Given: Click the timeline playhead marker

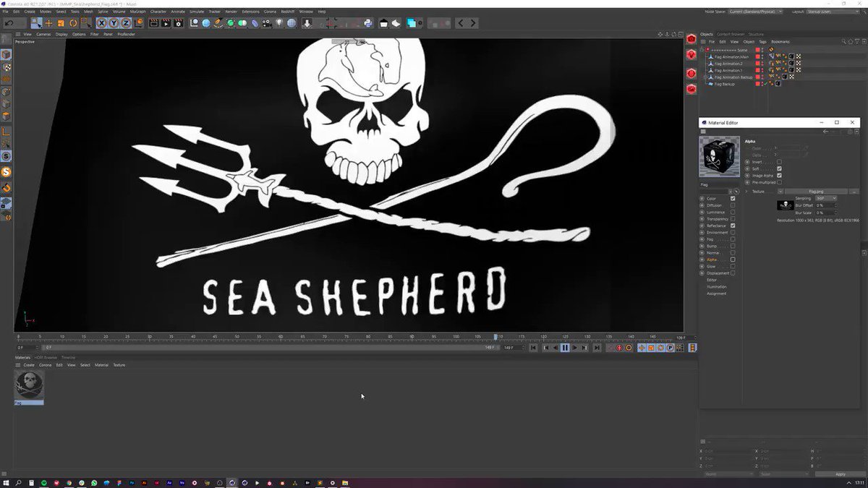Looking at the screenshot, I should 495,336.
